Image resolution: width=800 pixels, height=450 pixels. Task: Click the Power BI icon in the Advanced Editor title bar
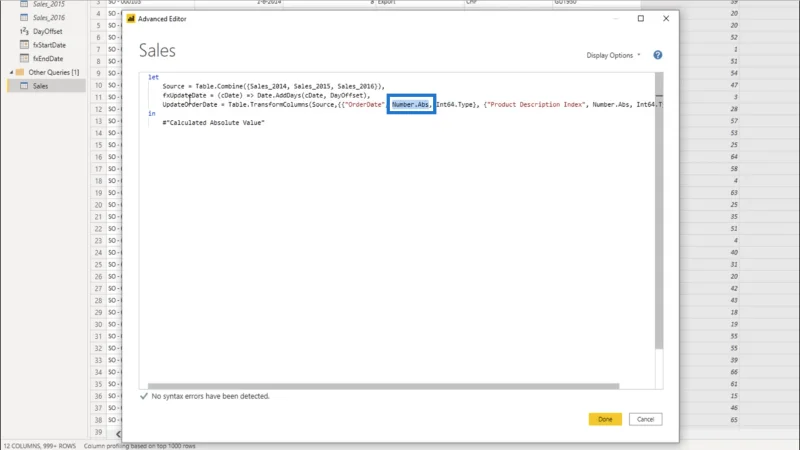point(131,19)
